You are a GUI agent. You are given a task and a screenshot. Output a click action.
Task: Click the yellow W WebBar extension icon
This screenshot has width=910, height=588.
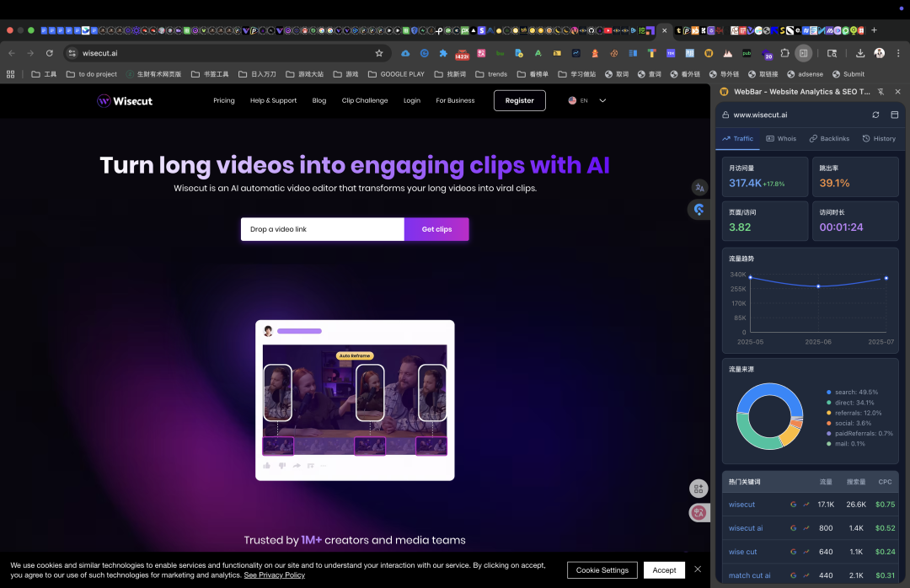(709, 53)
